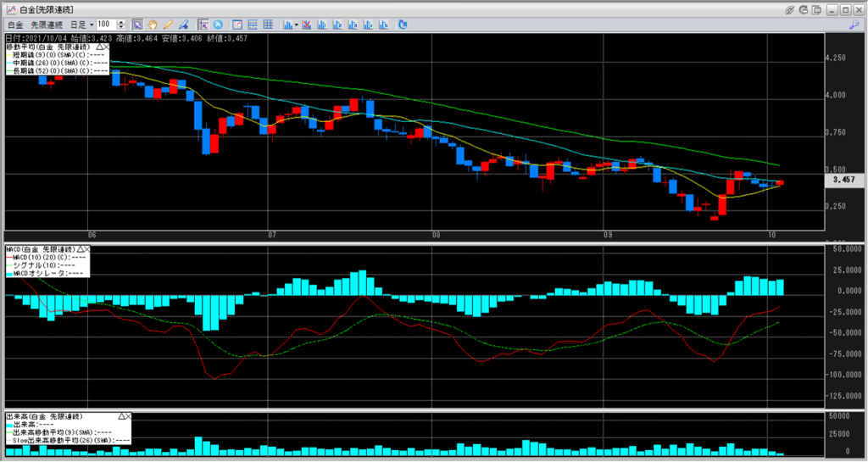Select the arrow pointer tool
Viewport: 868px width, 462px height.
pyautogui.click(x=137, y=25)
